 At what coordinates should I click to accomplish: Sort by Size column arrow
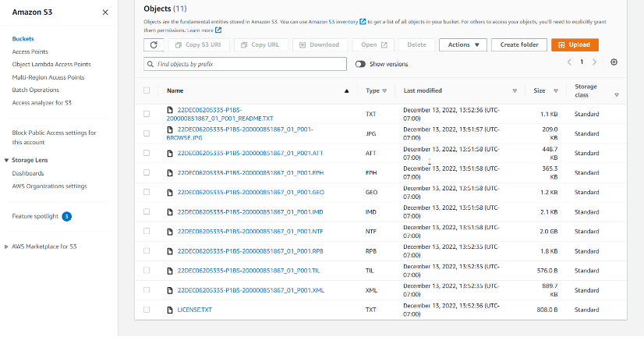pyautogui.click(x=556, y=90)
